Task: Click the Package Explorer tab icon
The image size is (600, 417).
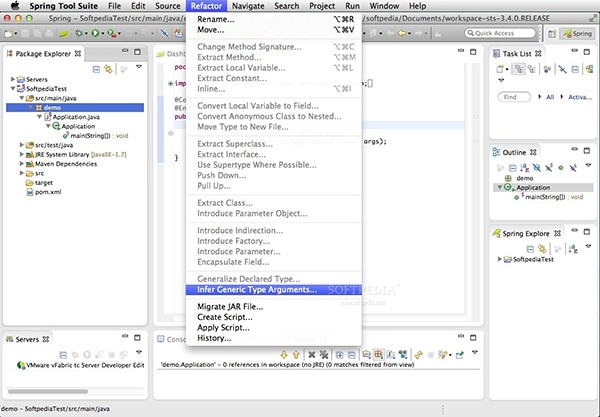Action: click(x=10, y=54)
